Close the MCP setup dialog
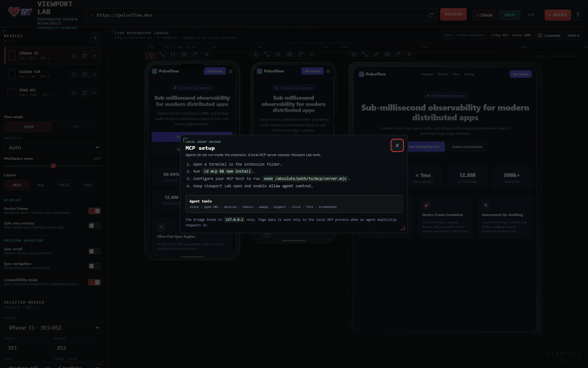This screenshot has height=368, width=588. (397, 145)
